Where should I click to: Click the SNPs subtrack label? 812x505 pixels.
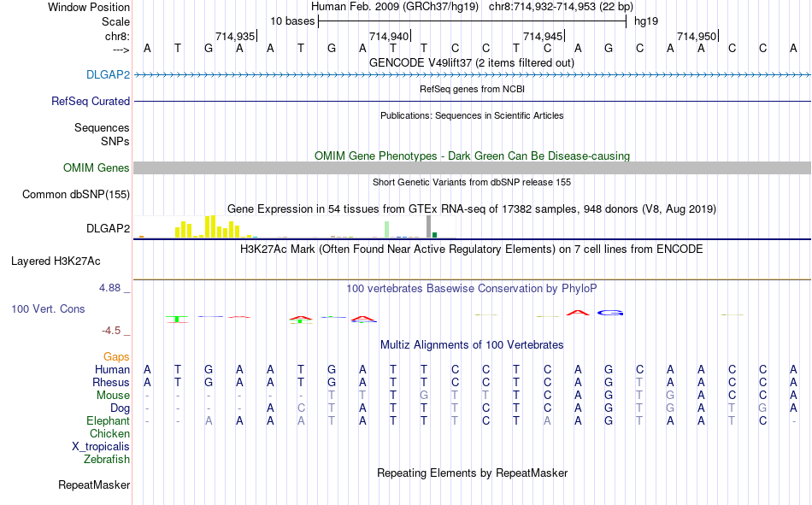pyautogui.click(x=115, y=141)
